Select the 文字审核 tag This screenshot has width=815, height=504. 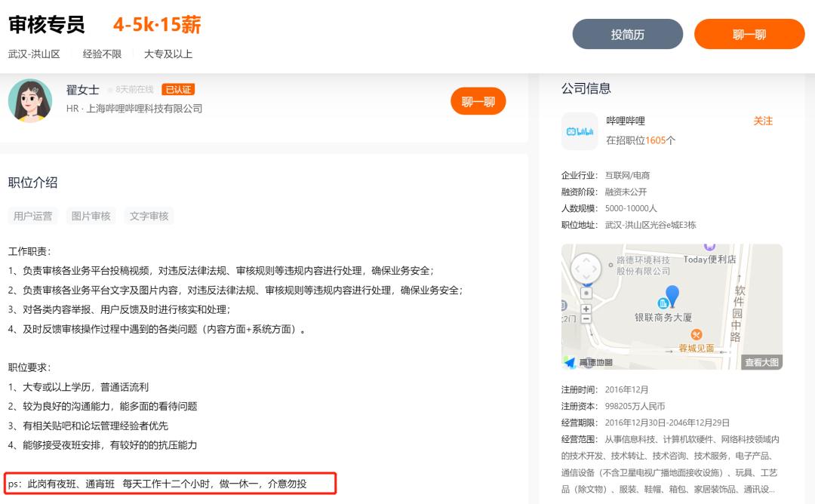tap(149, 216)
